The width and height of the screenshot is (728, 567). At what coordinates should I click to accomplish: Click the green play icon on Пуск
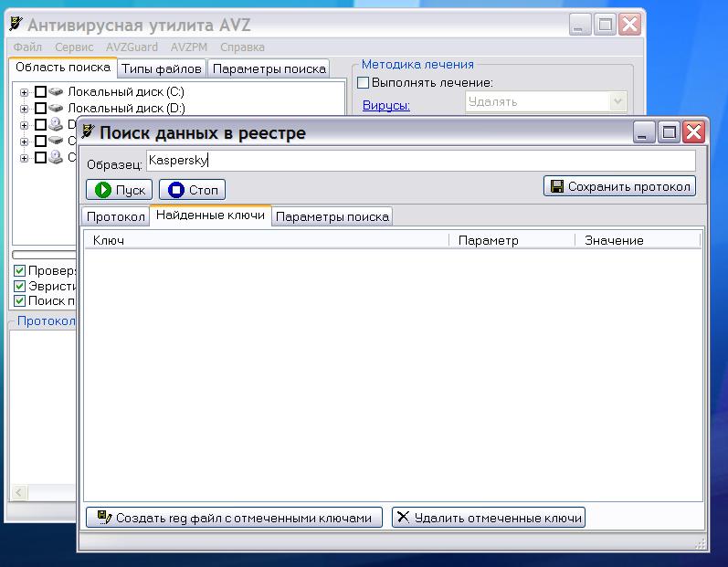[103, 190]
